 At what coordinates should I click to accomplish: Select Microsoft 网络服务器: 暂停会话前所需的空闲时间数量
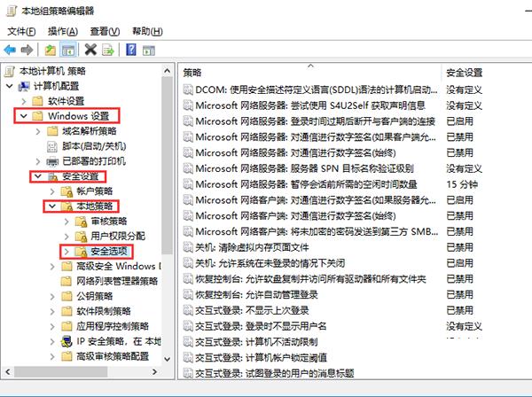pyautogui.click(x=307, y=184)
